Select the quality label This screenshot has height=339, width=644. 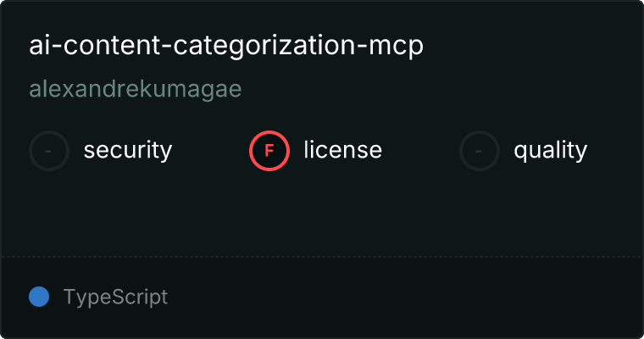pos(550,151)
